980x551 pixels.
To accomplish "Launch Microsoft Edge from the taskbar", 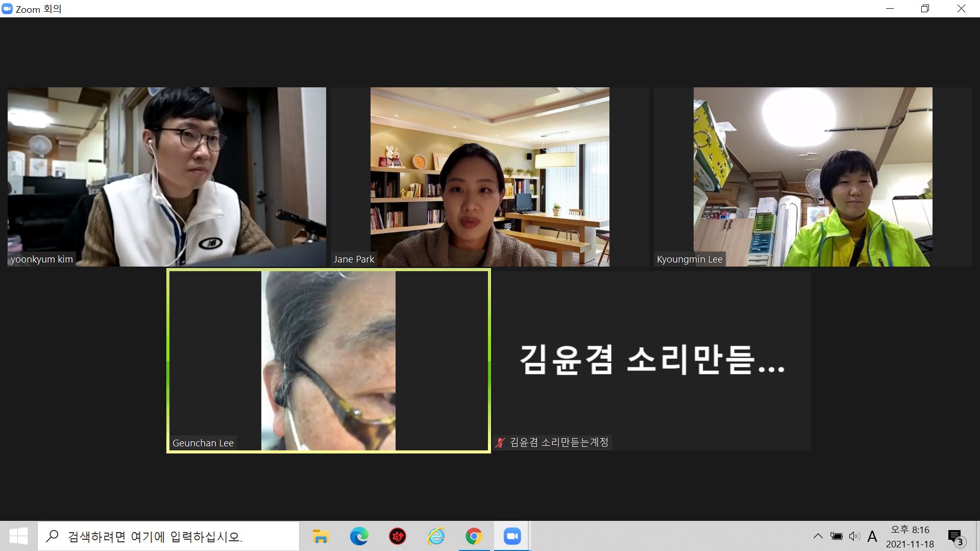I will (359, 537).
